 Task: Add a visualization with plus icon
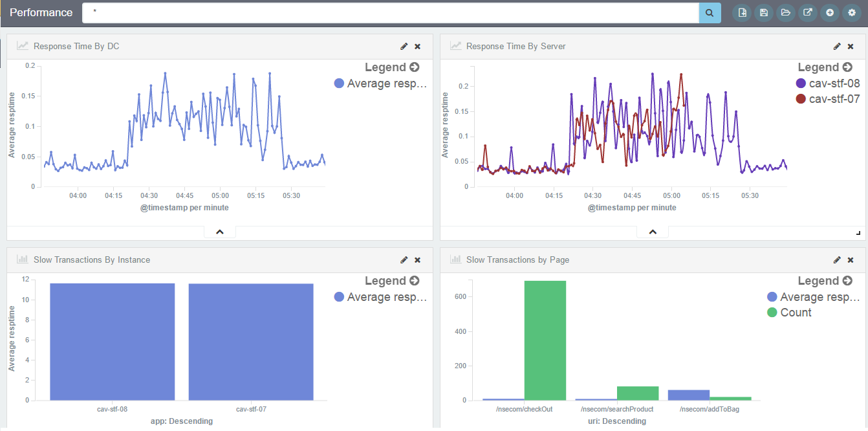830,13
